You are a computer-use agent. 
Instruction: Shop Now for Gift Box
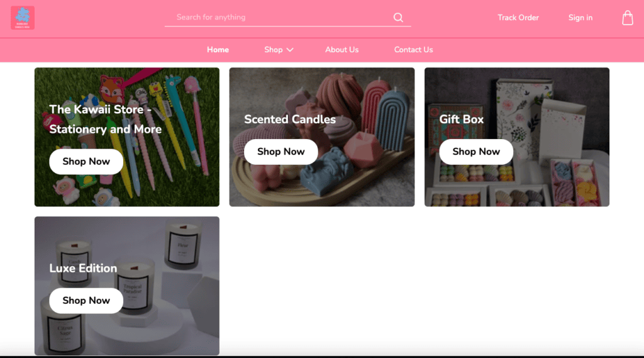click(x=476, y=152)
